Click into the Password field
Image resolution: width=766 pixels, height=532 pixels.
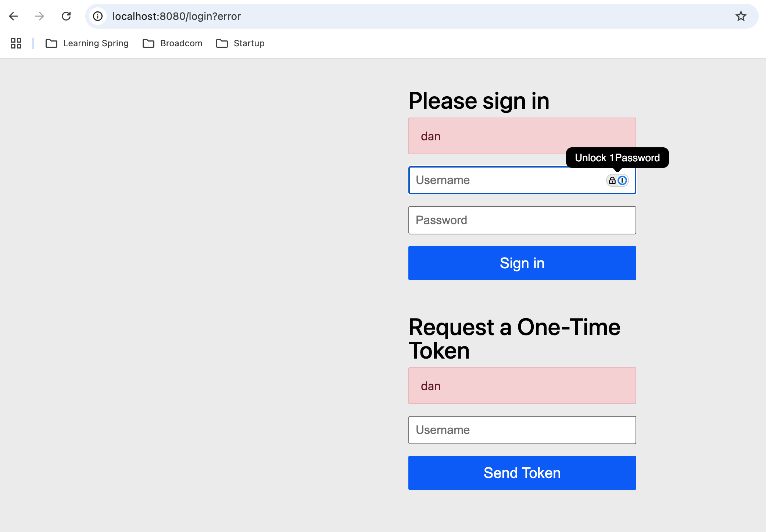[522, 220]
